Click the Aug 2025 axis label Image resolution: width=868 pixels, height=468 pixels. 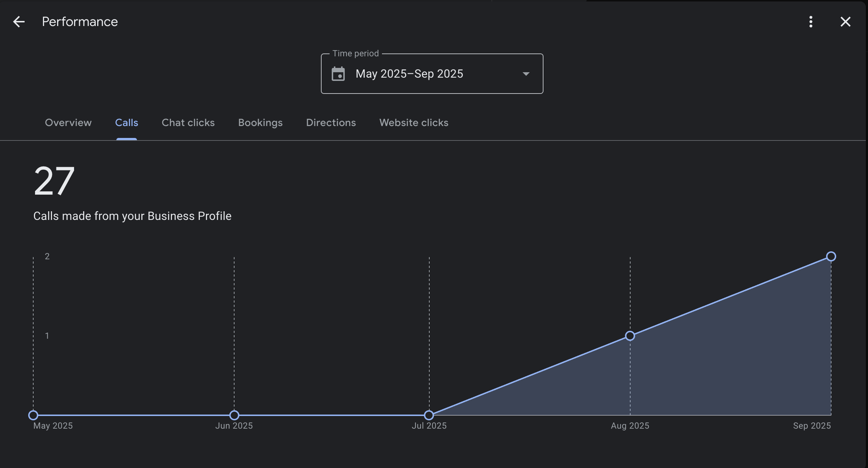[630, 426]
